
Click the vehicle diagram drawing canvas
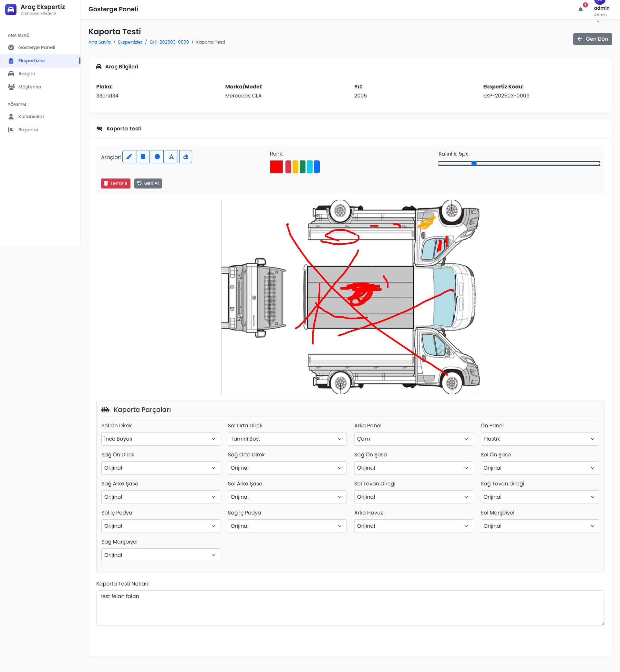[351, 297]
